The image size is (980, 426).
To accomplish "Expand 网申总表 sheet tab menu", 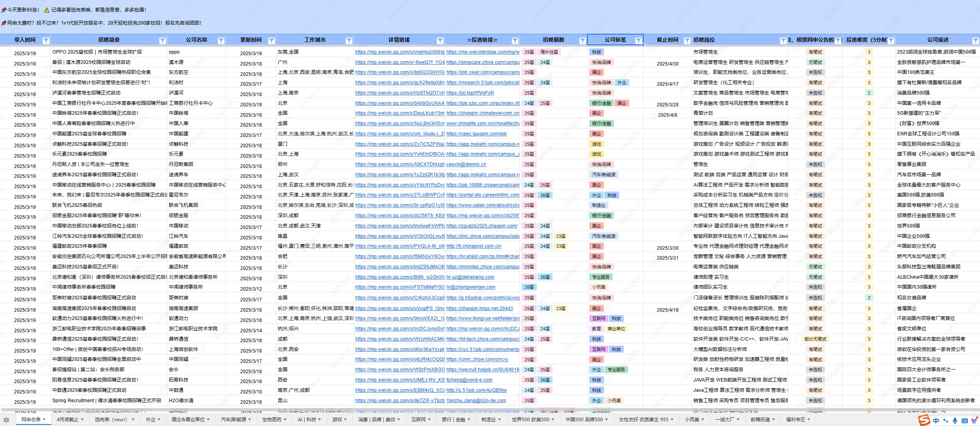I will click(44, 420).
